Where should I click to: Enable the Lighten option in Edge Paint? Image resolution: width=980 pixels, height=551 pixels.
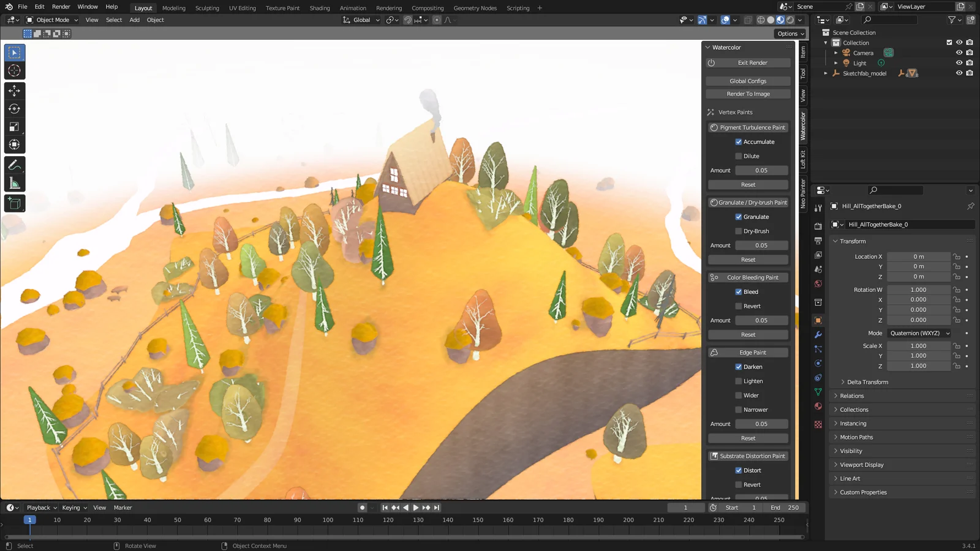tap(739, 381)
